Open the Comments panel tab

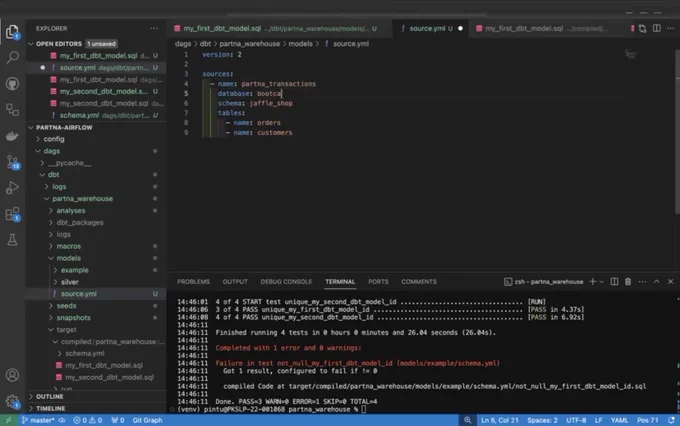coord(419,282)
